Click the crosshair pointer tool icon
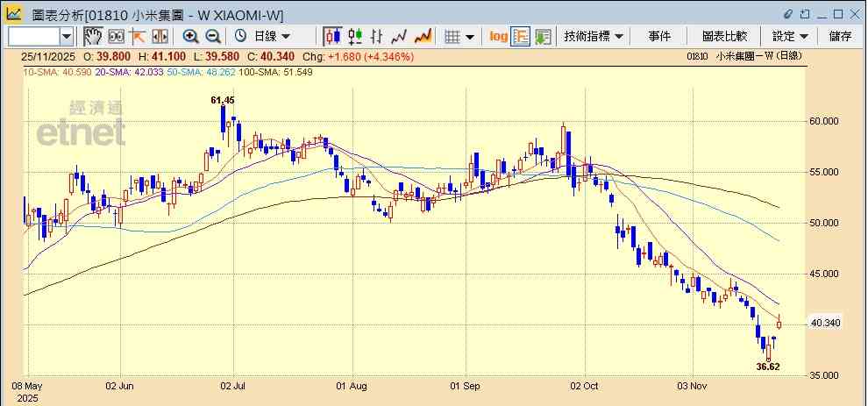 (x=138, y=36)
